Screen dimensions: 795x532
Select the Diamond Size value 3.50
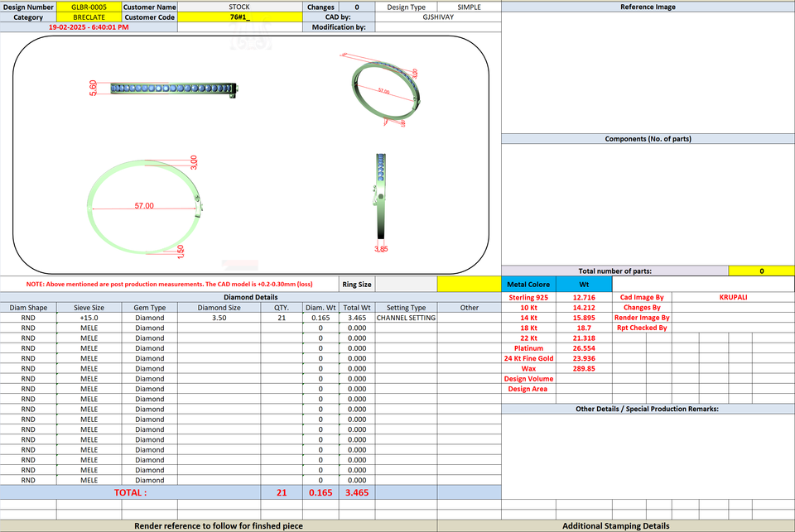pos(219,318)
